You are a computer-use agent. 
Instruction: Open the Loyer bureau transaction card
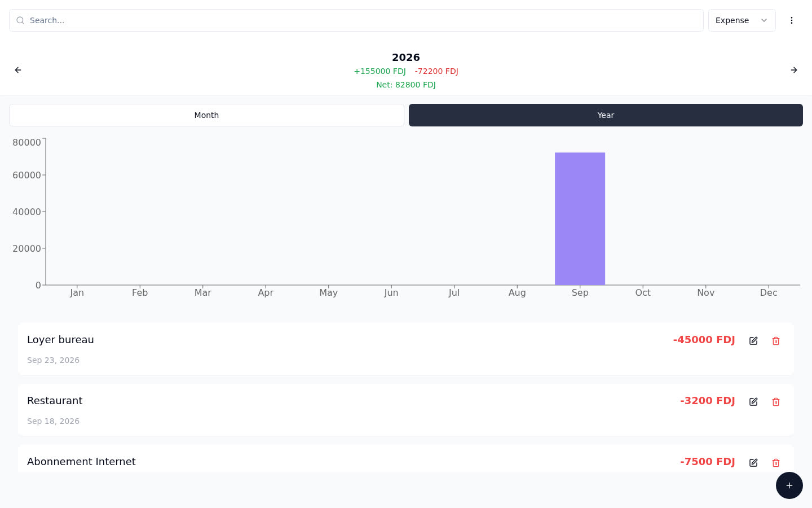tap(406, 349)
